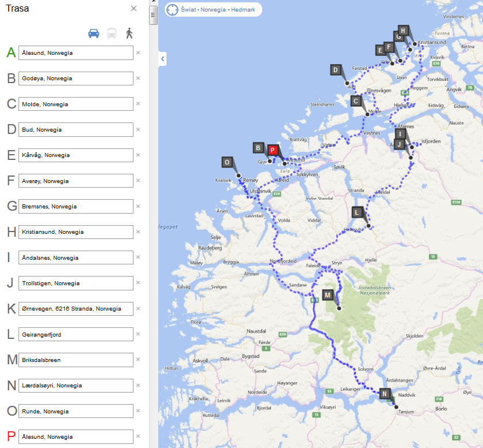Image resolution: width=483 pixels, height=448 pixels.
Task: Remove waypoint E Kårvåg
Action: pyautogui.click(x=138, y=155)
